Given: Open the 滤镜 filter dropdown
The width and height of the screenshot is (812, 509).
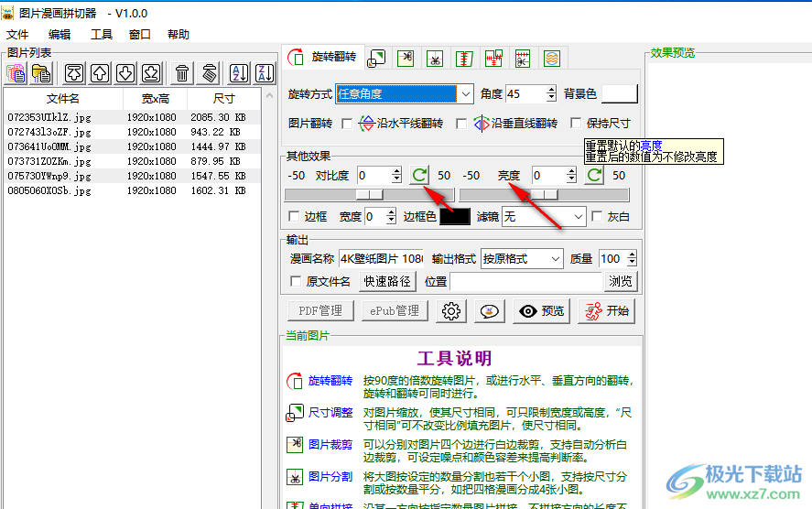Looking at the screenshot, I should (x=578, y=216).
